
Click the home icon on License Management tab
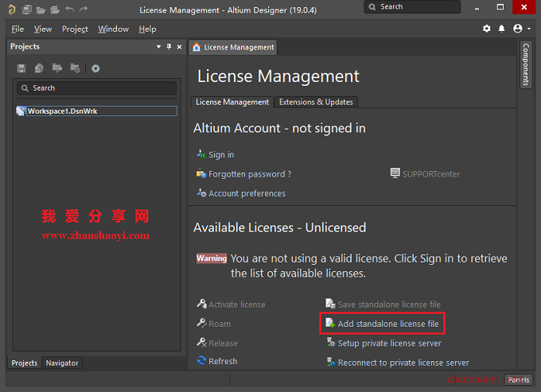197,47
